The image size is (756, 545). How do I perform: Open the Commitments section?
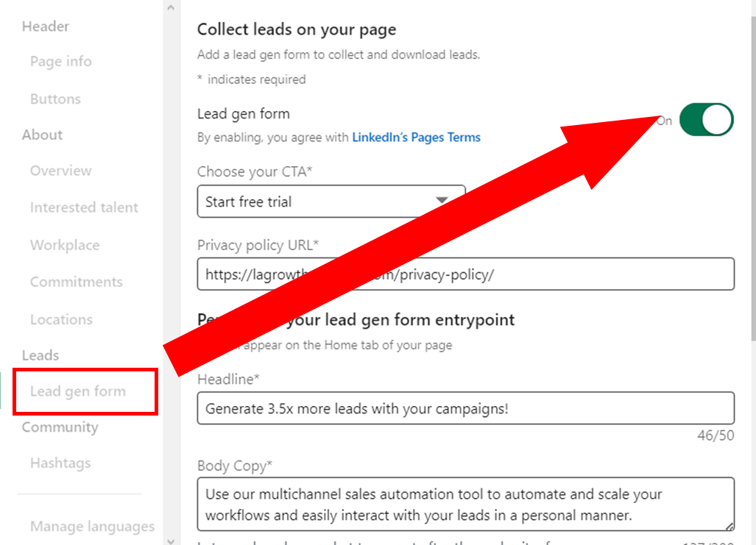point(76,282)
